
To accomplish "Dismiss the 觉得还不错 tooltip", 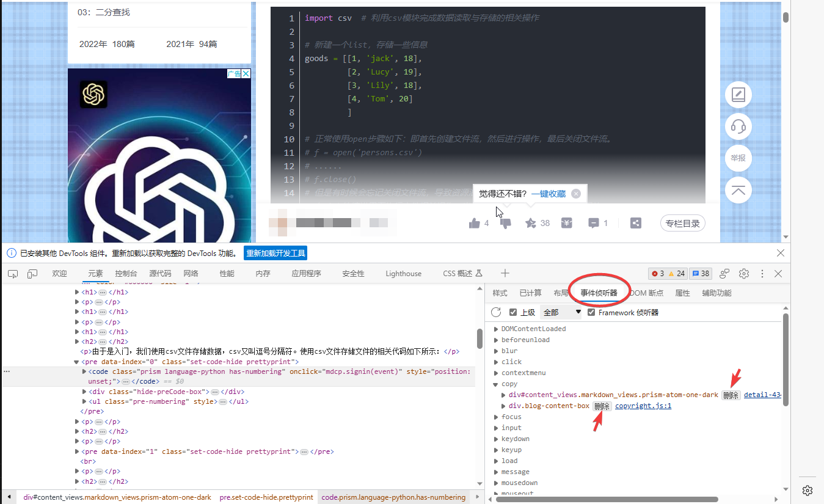I will [x=575, y=194].
